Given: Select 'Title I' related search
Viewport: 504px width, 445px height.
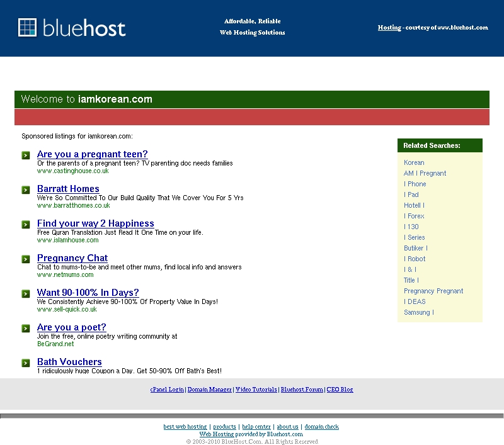Looking at the screenshot, I should click(x=411, y=280).
